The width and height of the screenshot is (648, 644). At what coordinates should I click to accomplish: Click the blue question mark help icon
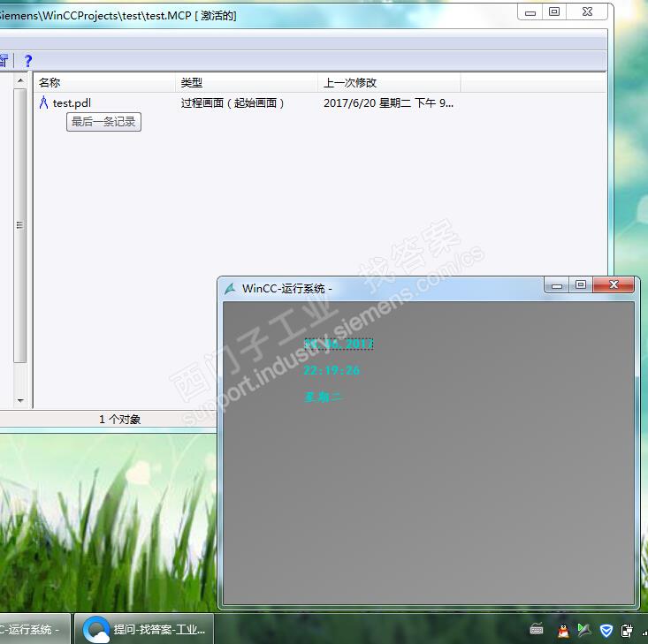point(27,61)
